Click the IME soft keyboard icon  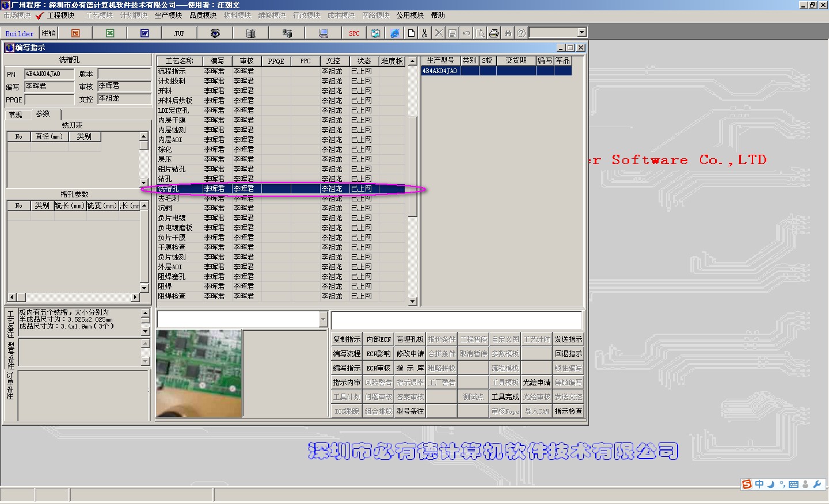793,484
